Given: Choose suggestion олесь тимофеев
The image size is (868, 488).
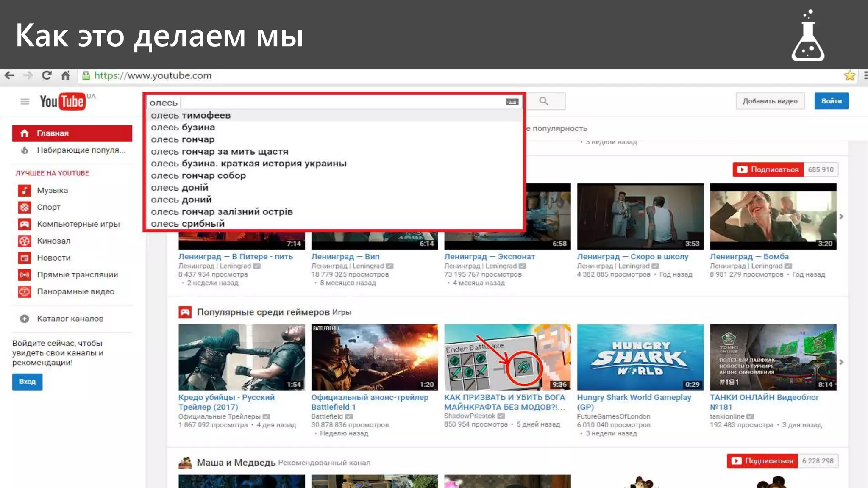Looking at the screenshot, I should coord(335,115).
